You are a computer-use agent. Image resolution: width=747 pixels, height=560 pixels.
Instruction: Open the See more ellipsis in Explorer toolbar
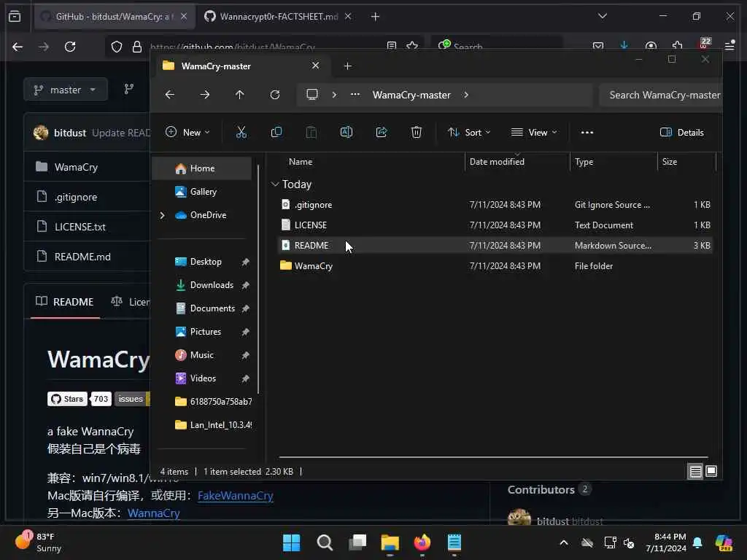click(x=587, y=133)
